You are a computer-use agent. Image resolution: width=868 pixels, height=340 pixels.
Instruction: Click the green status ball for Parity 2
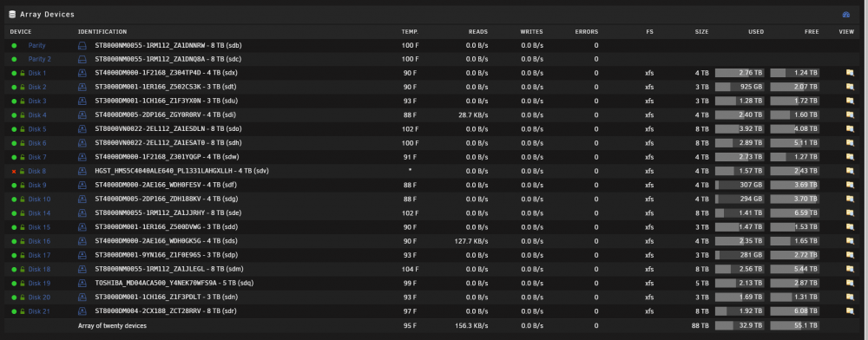click(x=14, y=59)
